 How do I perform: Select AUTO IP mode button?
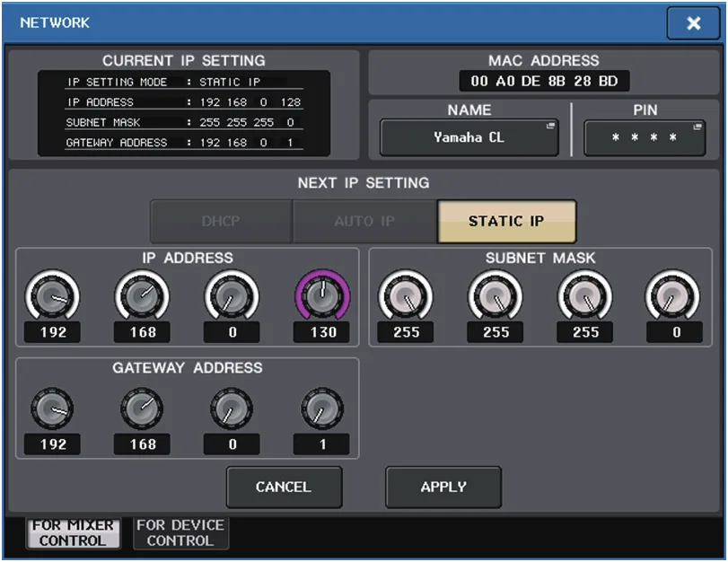tap(364, 221)
